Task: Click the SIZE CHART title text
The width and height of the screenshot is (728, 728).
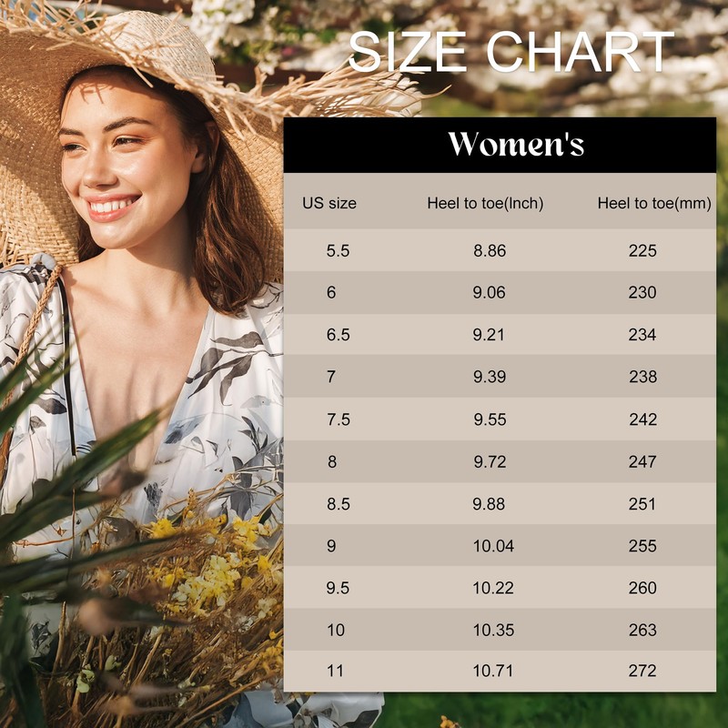Action: coord(511,51)
